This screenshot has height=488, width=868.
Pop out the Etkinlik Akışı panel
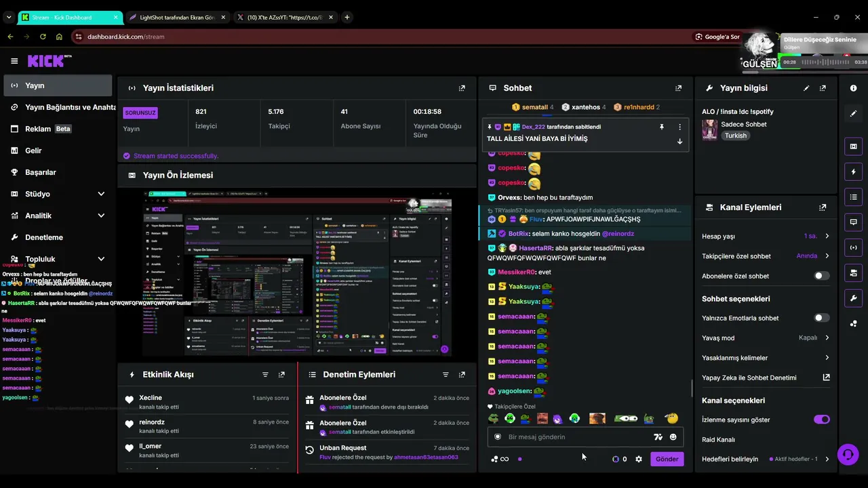(281, 375)
